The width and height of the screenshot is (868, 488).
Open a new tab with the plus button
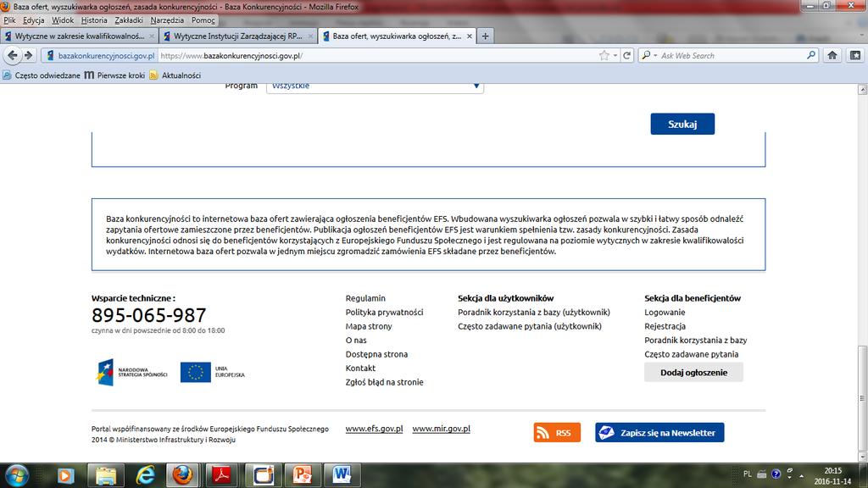[x=486, y=36]
